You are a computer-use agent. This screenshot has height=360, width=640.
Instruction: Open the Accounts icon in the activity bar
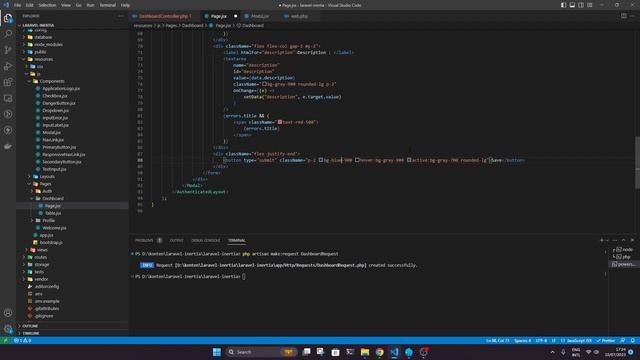(x=8, y=313)
